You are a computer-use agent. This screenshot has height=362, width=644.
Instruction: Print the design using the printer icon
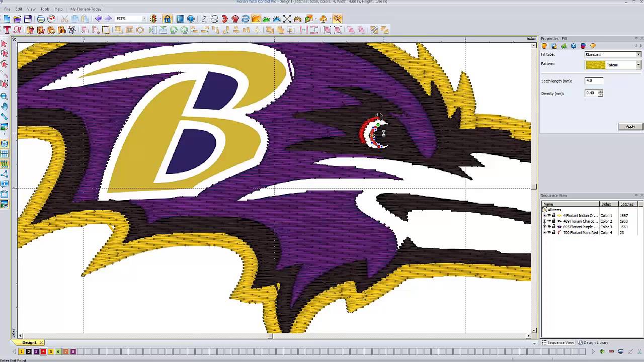point(41,19)
